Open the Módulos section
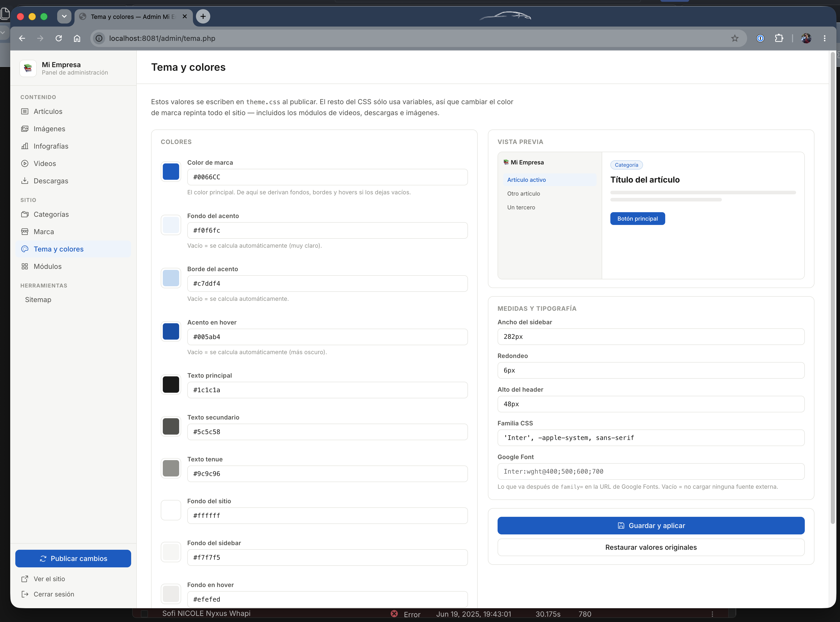 tap(73, 266)
